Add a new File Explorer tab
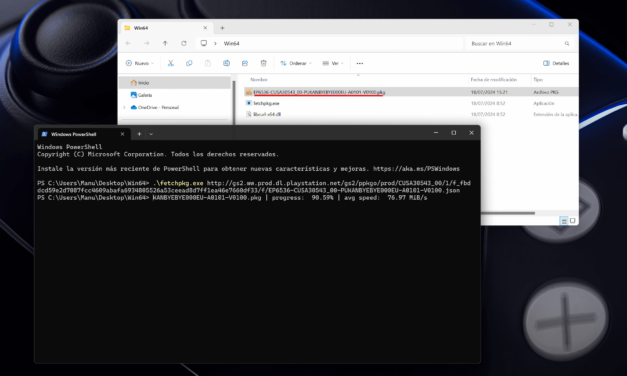This screenshot has width=627, height=376. pos(222,28)
